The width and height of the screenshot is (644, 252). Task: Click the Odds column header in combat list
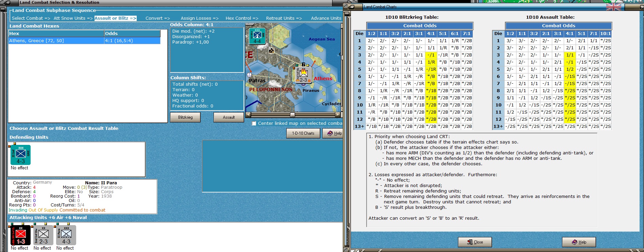coord(132,33)
